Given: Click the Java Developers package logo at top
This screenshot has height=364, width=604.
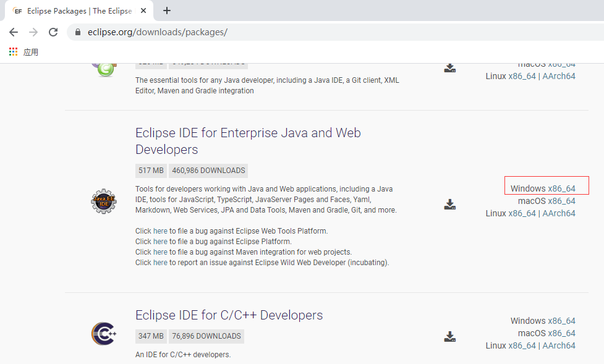Looking at the screenshot, I should 104,69.
